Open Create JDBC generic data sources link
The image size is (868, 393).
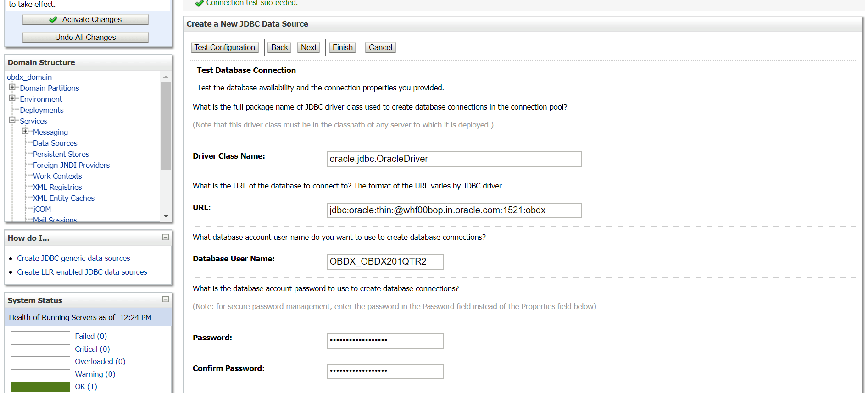click(73, 258)
